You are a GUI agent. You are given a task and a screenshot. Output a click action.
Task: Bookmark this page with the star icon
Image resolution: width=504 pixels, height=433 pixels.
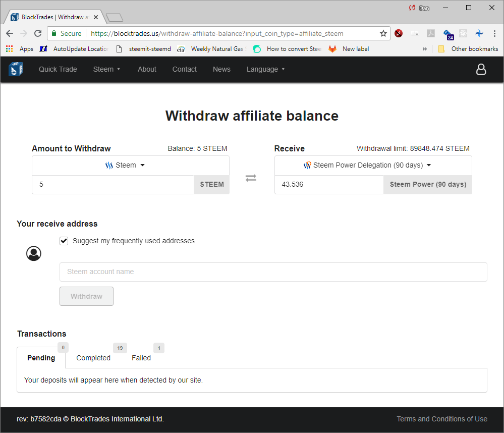coord(383,33)
